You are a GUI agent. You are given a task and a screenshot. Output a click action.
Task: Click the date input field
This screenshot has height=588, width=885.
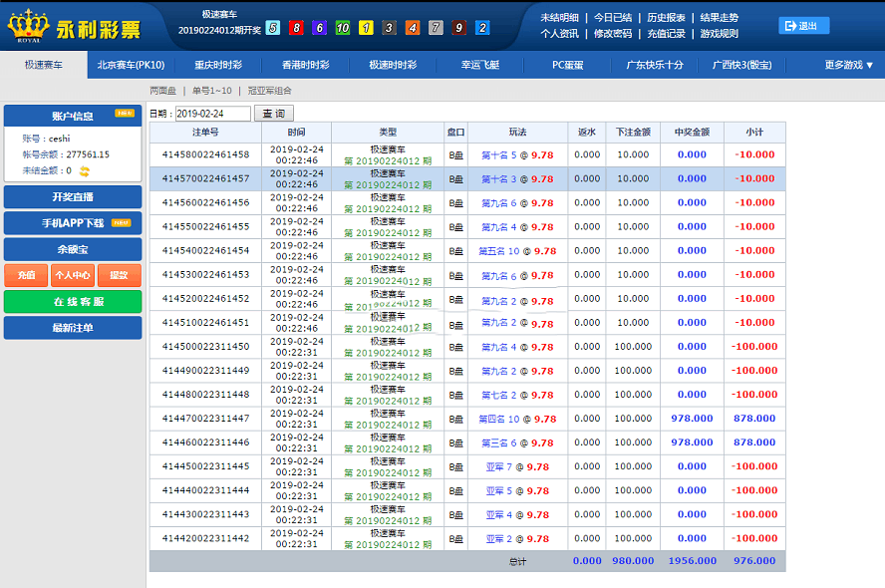(x=213, y=114)
